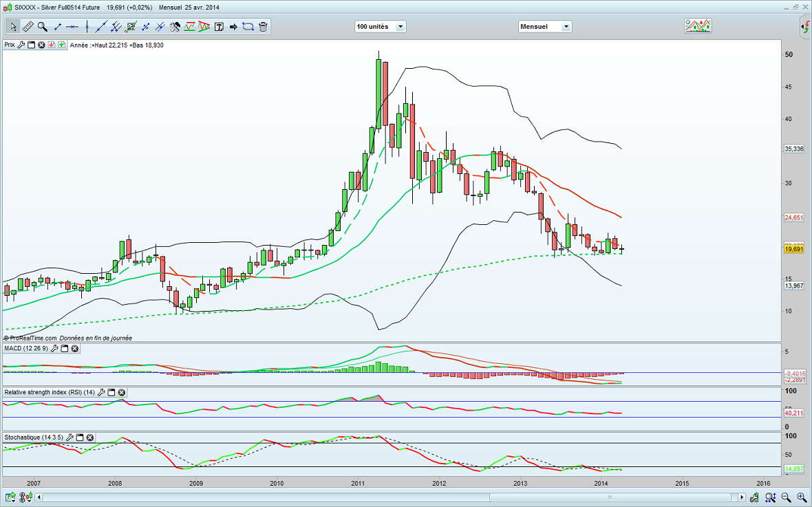This screenshot has height=507, width=812.
Task: Click the horizontal time scrollbar track
Action: click(385, 497)
